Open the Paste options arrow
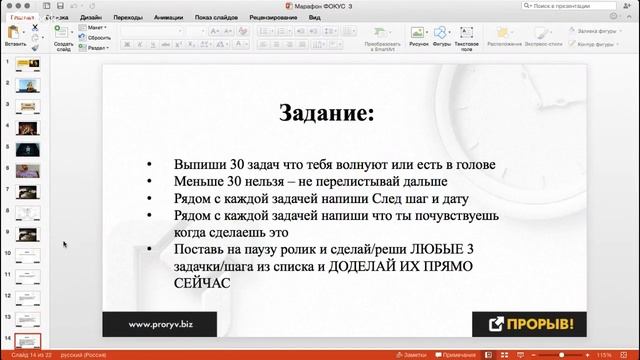640x360 pixels. tap(23, 32)
